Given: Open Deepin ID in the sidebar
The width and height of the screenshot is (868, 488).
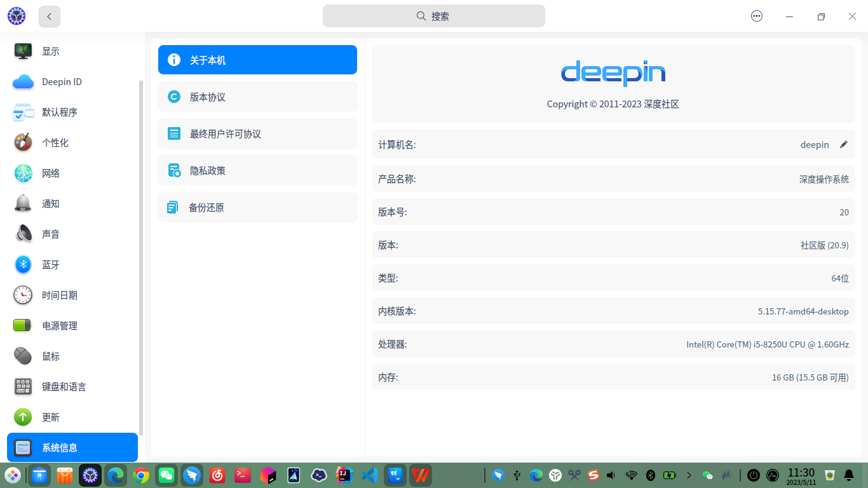Looking at the screenshot, I should [72, 82].
